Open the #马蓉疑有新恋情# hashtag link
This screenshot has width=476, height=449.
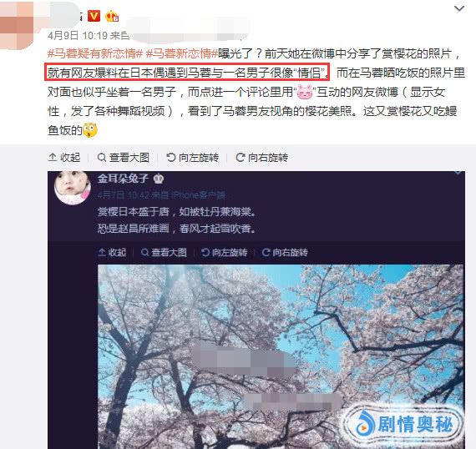[x=95, y=53]
